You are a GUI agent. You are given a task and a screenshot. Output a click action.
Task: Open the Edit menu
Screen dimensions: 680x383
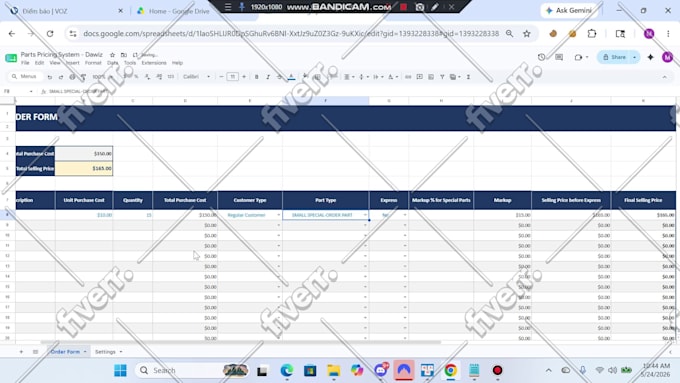39,63
